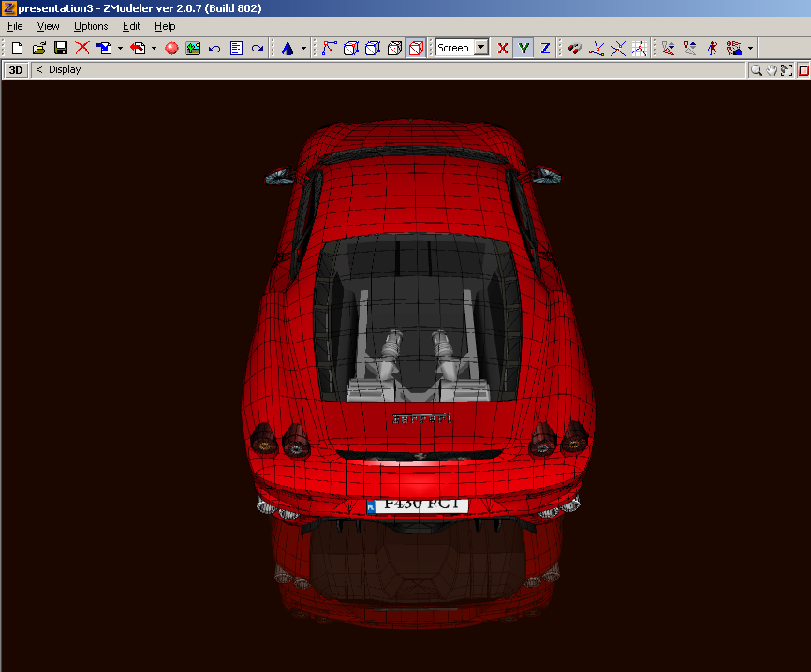Image resolution: width=811 pixels, height=672 pixels.
Task: Expand arrow next to cone icon
Action: coord(303,48)
